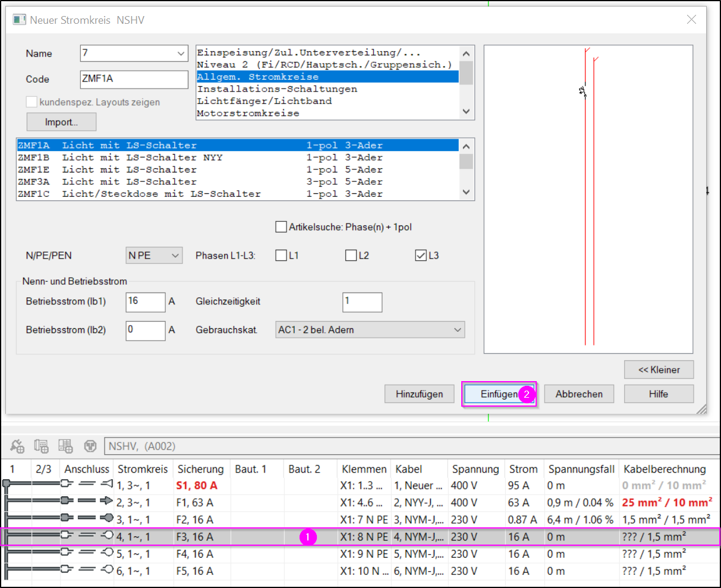The height and width of the screenshot is (588, 721).
Task: Click the down arrow of category list scrollbar
Action: tap(466, 112)
